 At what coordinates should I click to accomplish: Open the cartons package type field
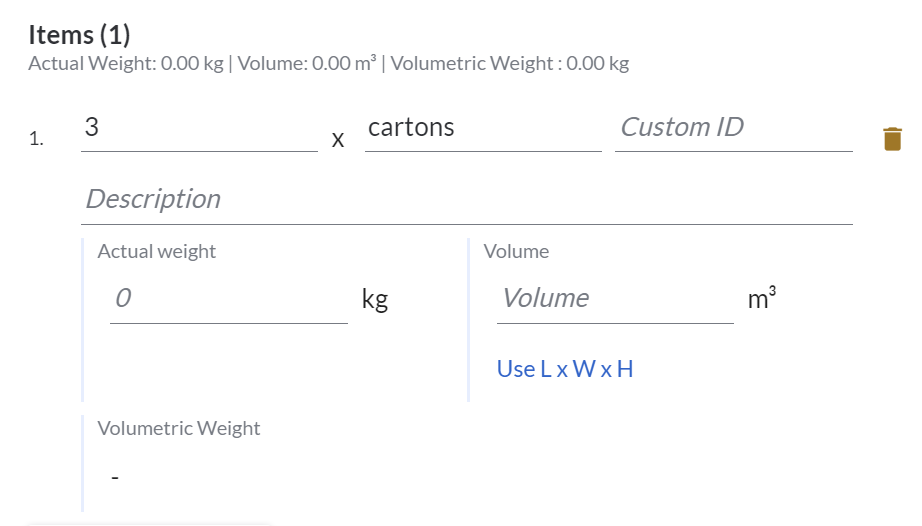482,129
